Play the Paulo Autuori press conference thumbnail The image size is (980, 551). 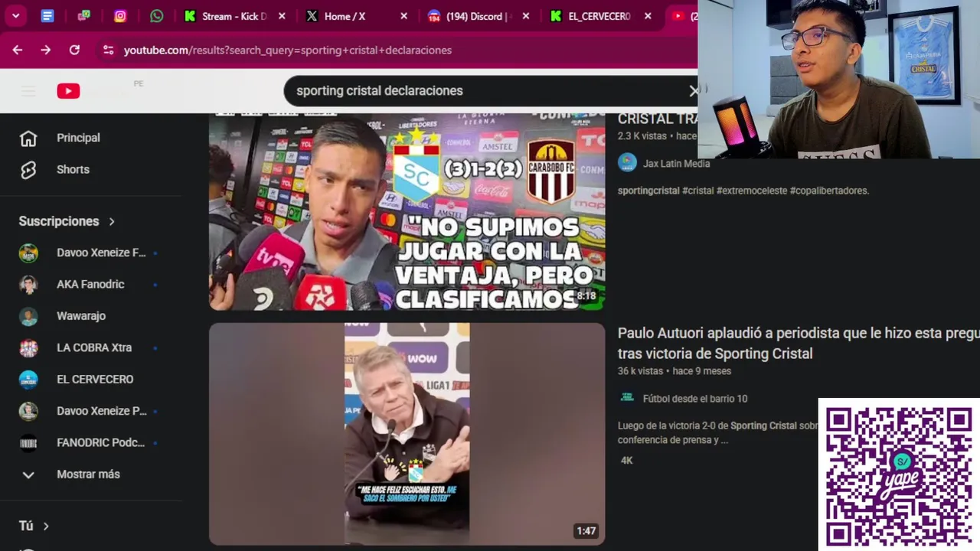407,434
